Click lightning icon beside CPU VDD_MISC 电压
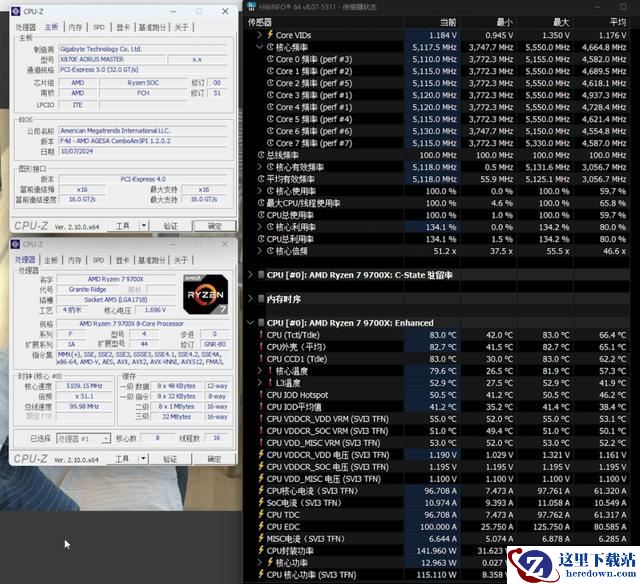 pyautogui.click(x=261, y=479)
